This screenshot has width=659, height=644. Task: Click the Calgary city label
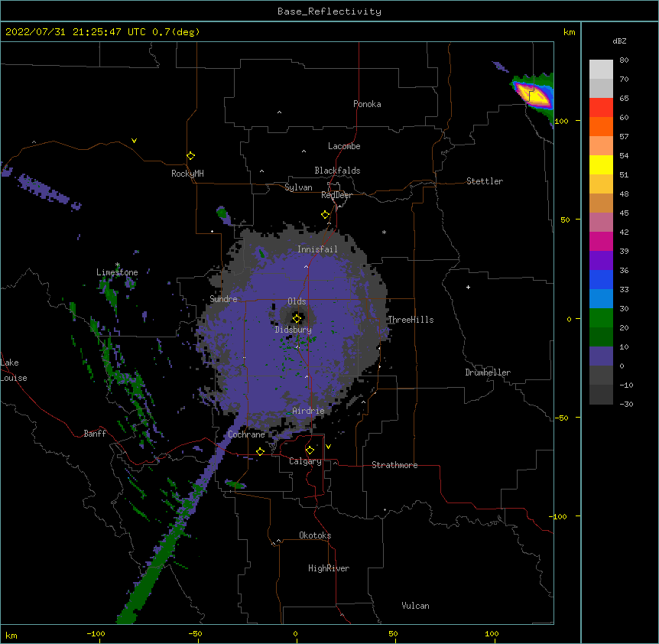[305, 461]
